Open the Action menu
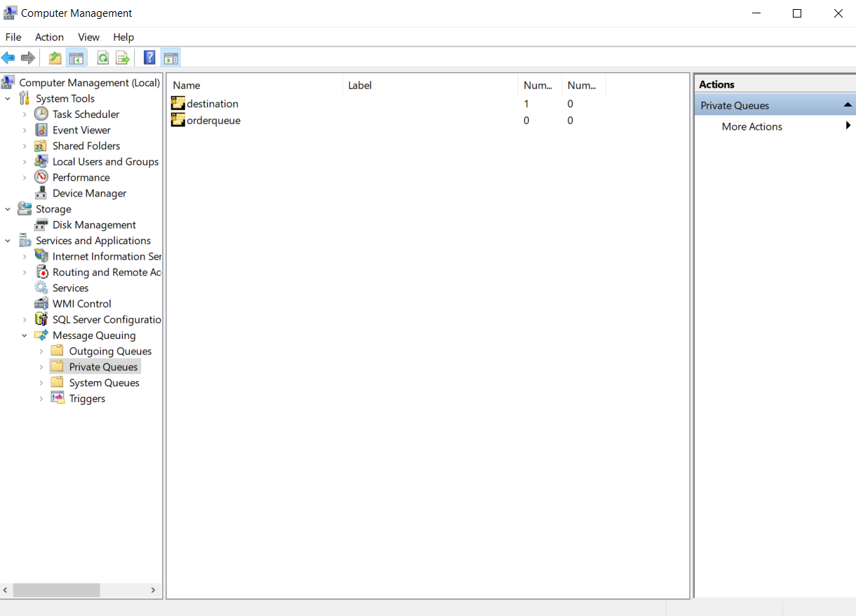856x616 pixels. [x=49, y=37]
